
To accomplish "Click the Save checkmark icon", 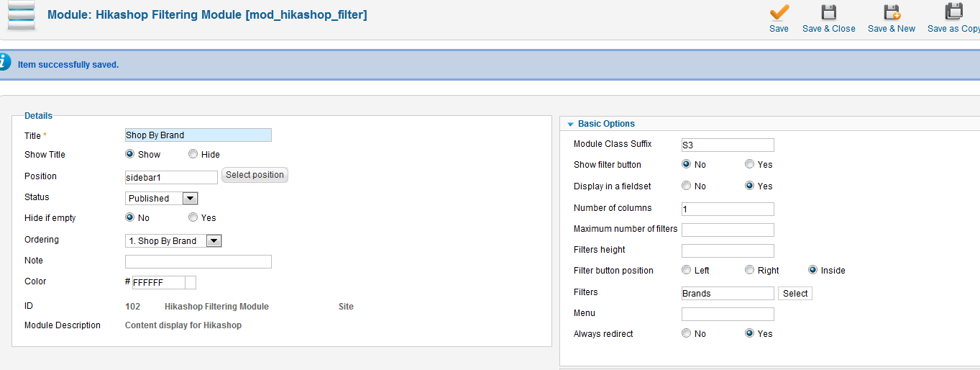I will click(779, 13).
